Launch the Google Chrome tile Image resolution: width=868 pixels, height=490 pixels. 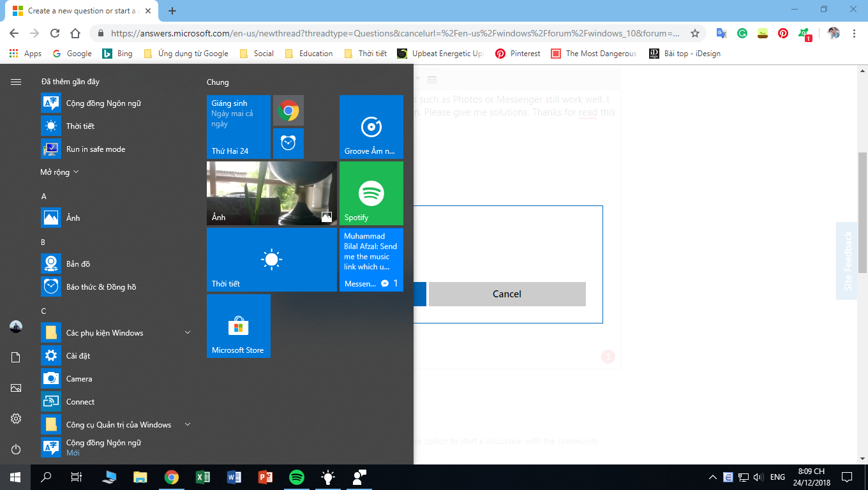[288, 110]
